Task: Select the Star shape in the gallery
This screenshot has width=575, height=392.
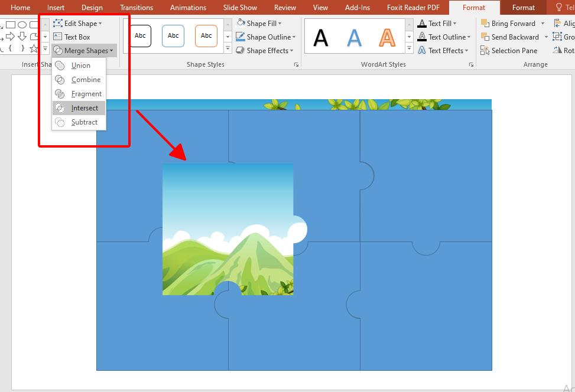Action: point(34,48)
